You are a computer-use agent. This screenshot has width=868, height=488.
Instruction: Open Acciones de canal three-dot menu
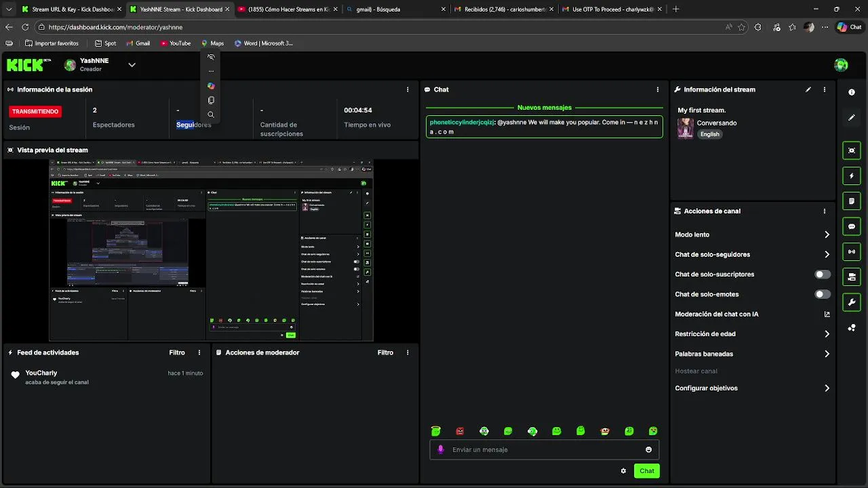tap(825, 211)
